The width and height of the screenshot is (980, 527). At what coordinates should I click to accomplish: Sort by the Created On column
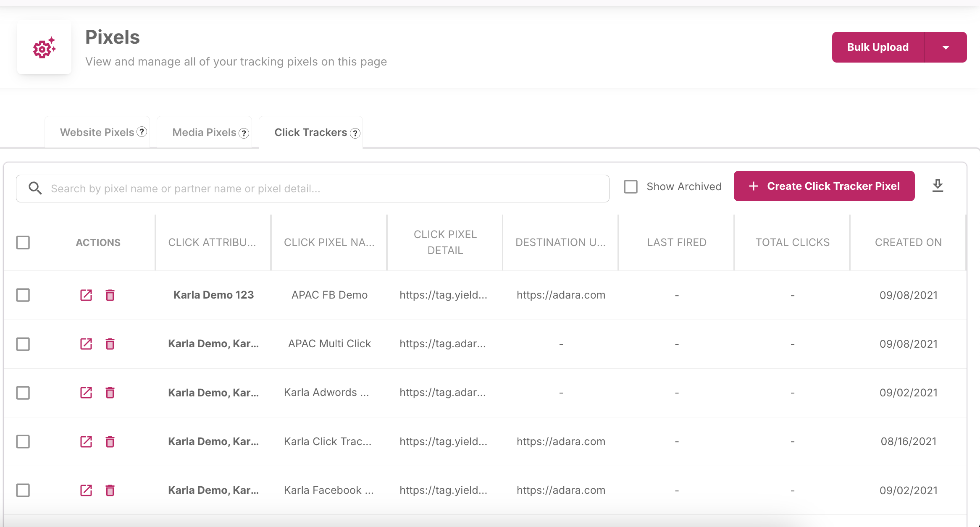pyautogui.click(x=908, y=242)
